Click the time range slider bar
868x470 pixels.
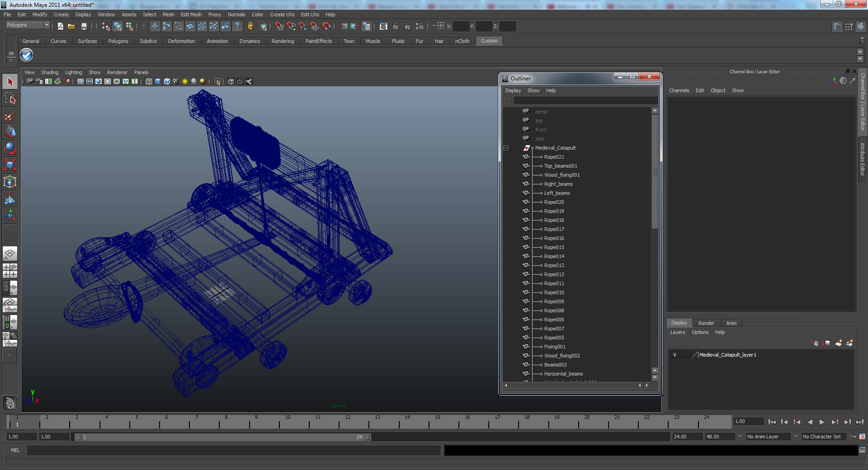222,437
